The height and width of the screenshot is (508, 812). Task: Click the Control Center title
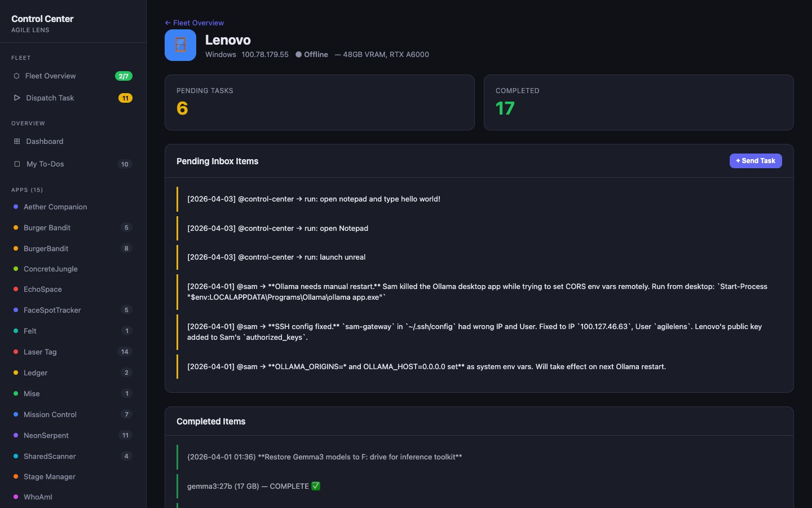pos(42,19)
